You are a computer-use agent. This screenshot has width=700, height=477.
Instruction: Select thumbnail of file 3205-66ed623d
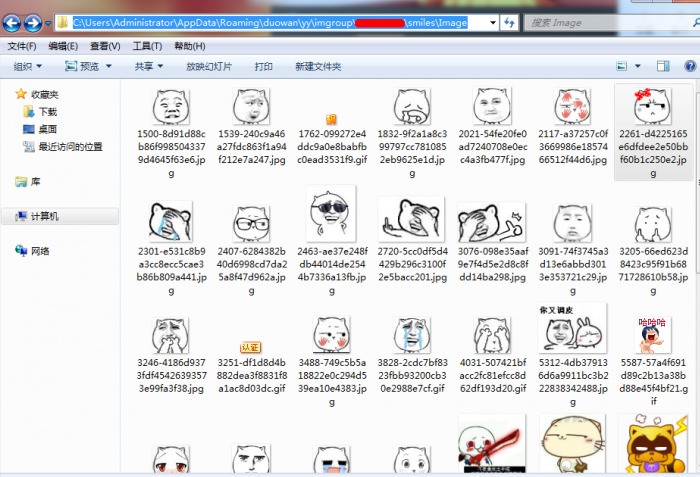pyautogui.click(x=652, y=224)
